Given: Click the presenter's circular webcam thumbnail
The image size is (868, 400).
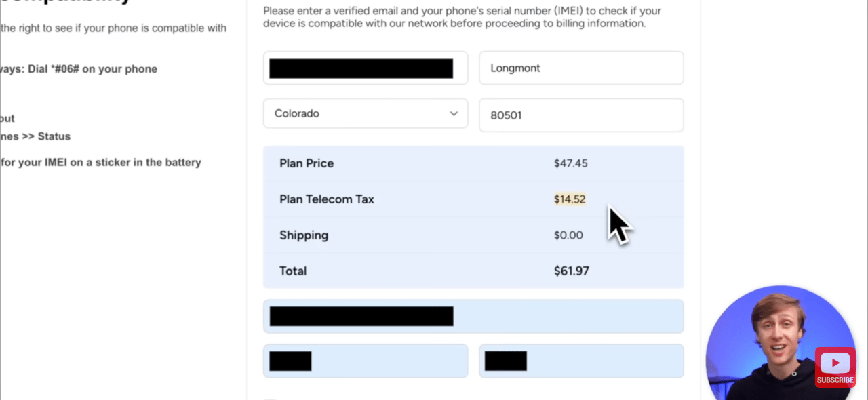Looking at the screenshot, I should pos(780,344).
